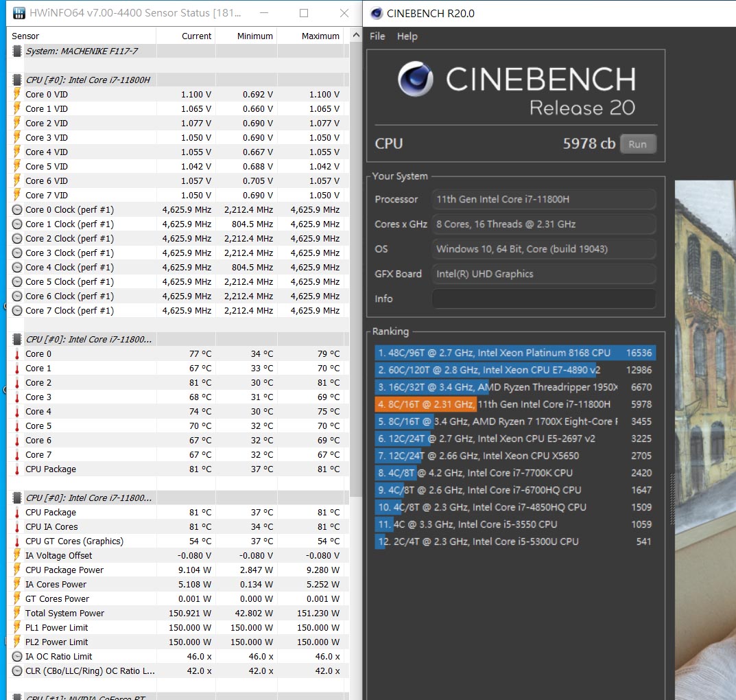Select AMD Ryzen 7 1700X ranking row
This screenshot has width=736, height=700.
(x=515, y=421)
